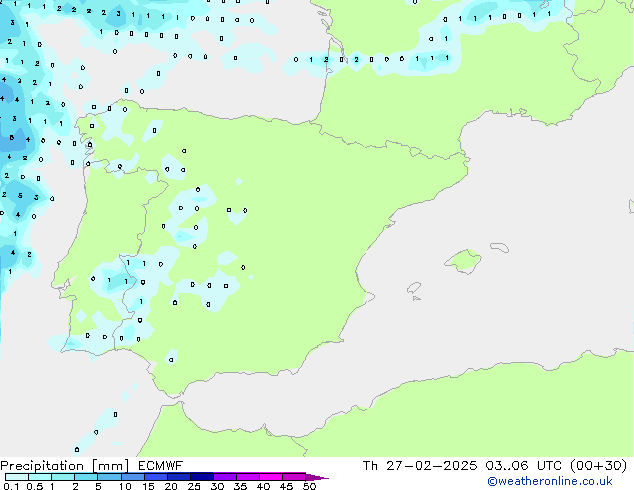This screenshot has height=490, width=634.
Task: Click the 'Th' weekday label
Action: click(370, 466)
